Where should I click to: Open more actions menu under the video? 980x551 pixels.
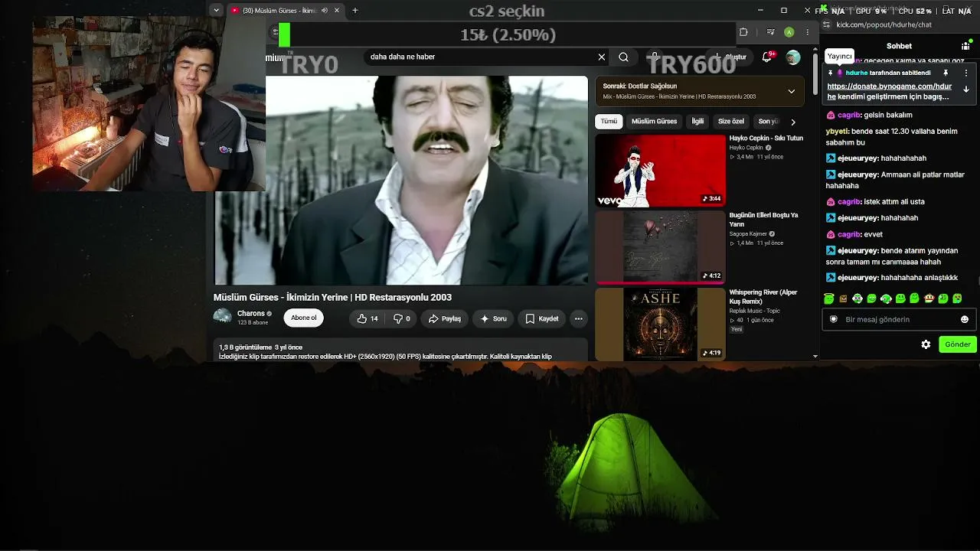pyautogui.click(x=579, y=318)
